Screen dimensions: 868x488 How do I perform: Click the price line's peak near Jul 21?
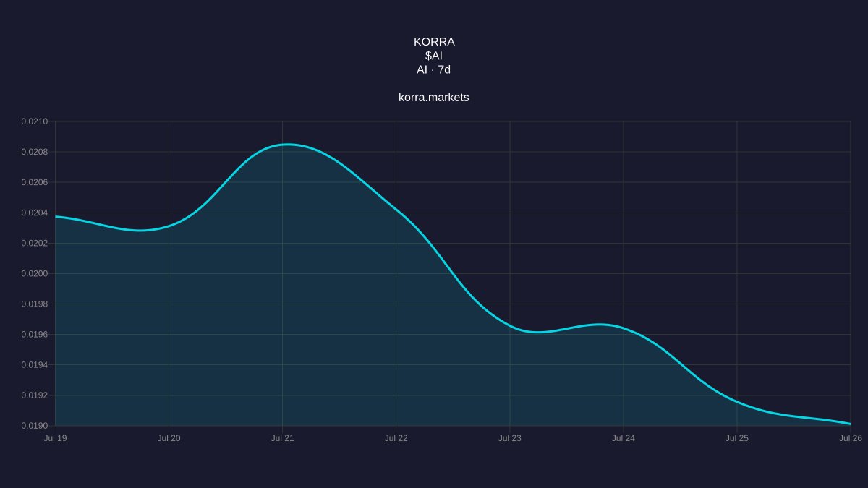tap(287, 145)
